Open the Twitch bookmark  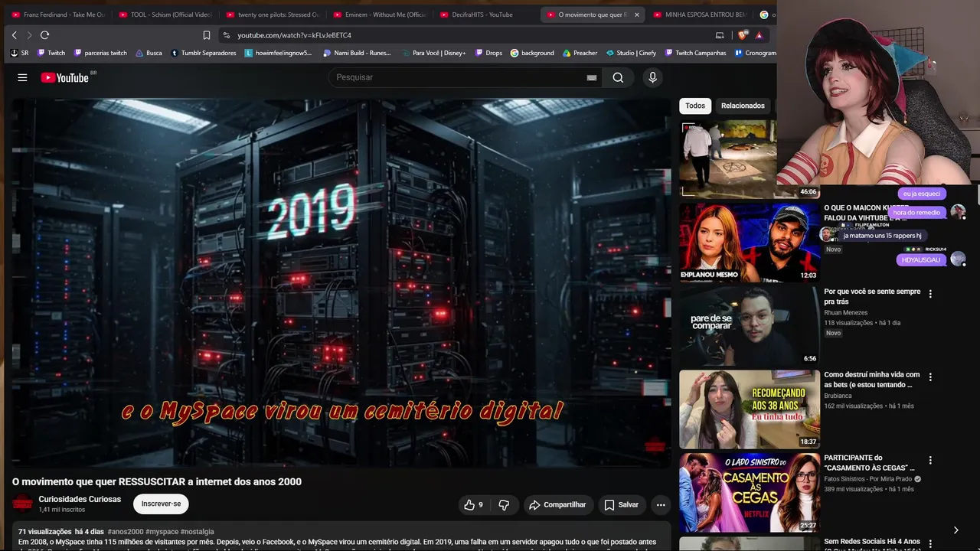click(51, 53)
